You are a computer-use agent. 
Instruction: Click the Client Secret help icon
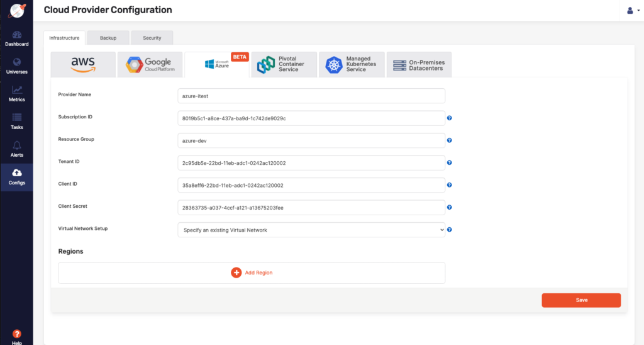point(450,207)
